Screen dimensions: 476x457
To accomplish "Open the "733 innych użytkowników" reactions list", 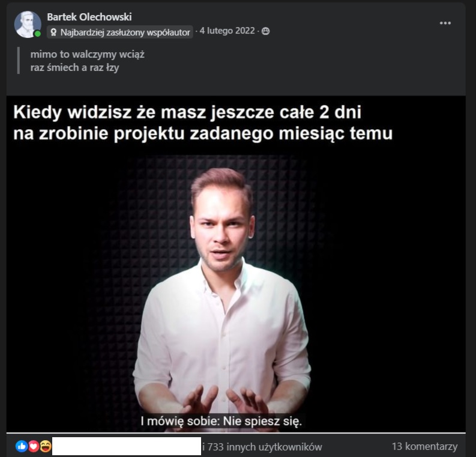I will click(262, 447).
